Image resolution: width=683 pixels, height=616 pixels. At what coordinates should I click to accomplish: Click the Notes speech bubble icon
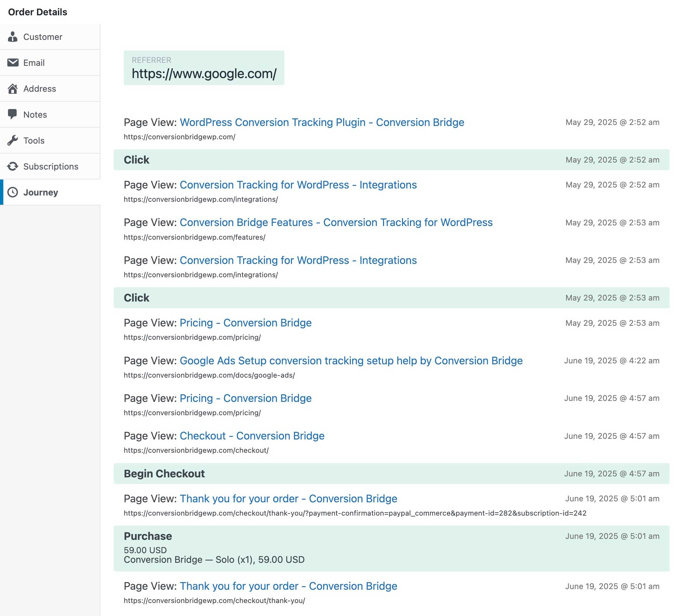(x=13, y=114)
